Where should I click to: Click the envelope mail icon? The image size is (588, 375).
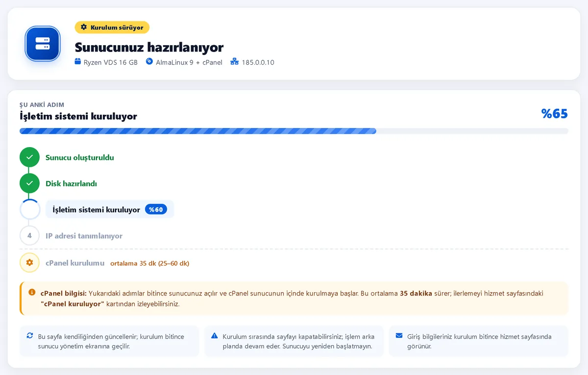(398, 336)
